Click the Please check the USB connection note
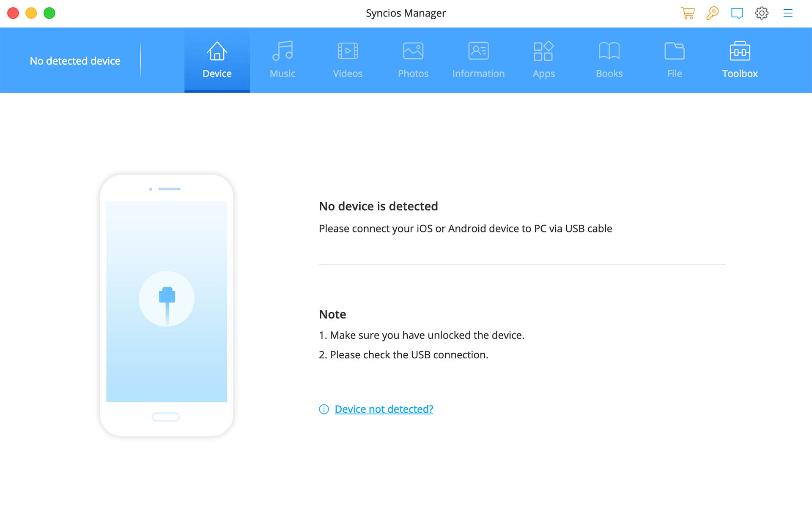812x518 pixels. pos(403,355)
